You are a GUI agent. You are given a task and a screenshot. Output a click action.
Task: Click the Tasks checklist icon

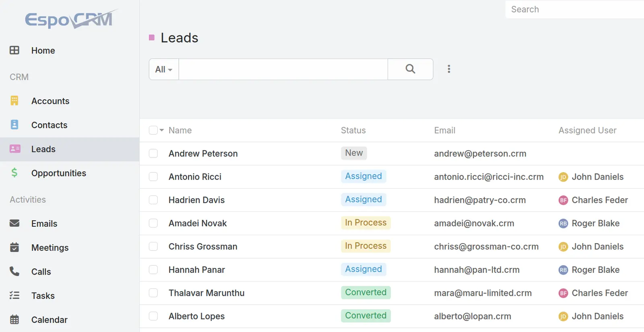[14, 295]
